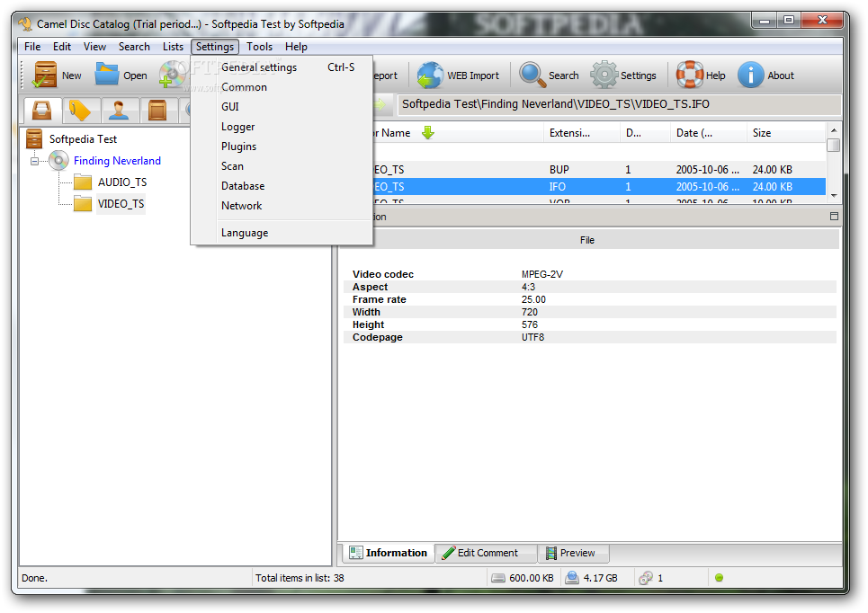Click the file list scrollbar up arrow
Screen dimensions: 868x613
point(834,130)
